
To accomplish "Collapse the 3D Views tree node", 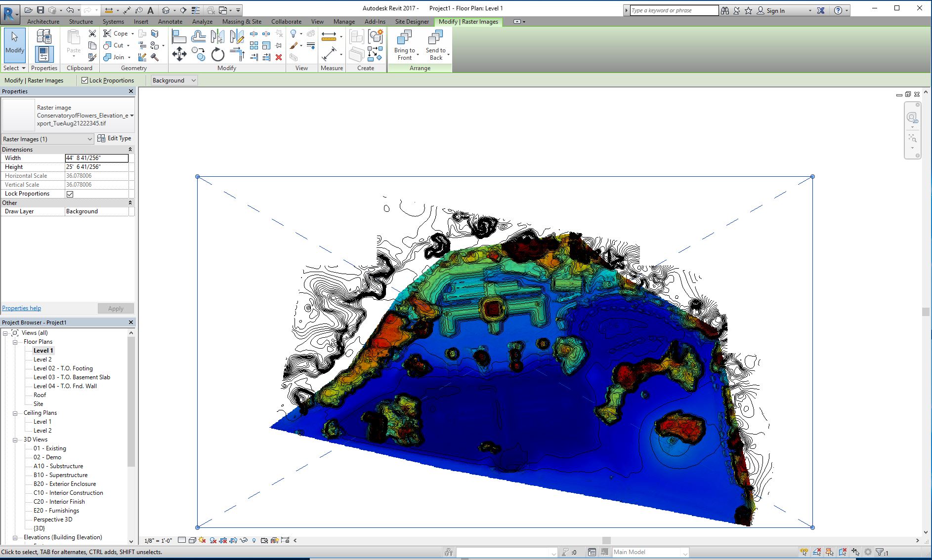I will [15, 440].
